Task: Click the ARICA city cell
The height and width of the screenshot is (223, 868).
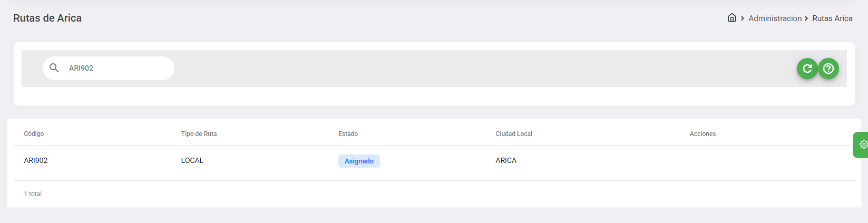Action: (x=505, y=161)
